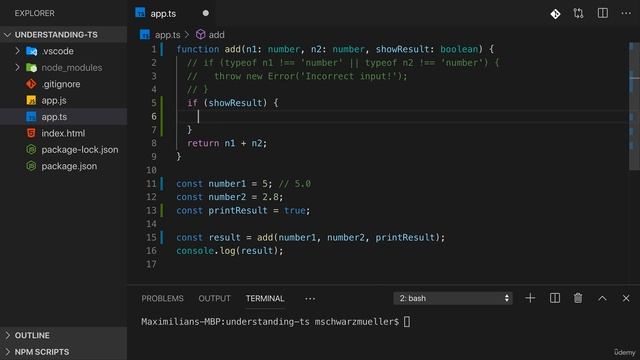Click 'showResult' inside the if condition
This screenshot has height=360, width=640.
(235, 103)
